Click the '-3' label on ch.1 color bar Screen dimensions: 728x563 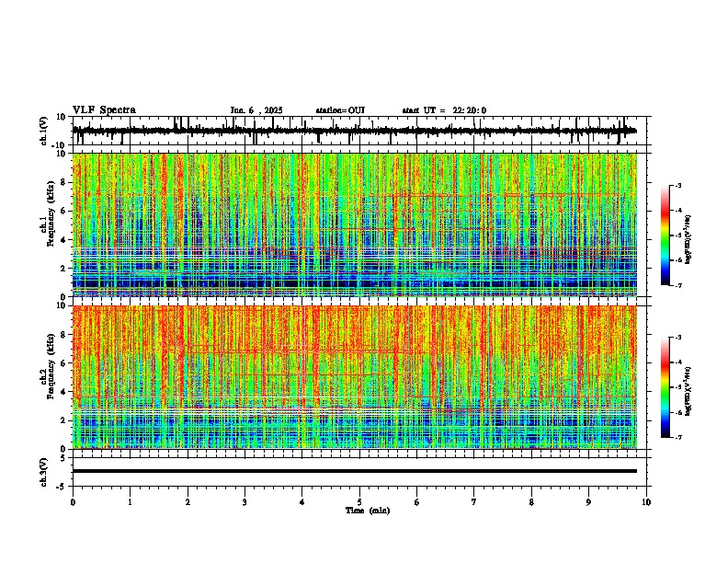[x=677, y=185]
